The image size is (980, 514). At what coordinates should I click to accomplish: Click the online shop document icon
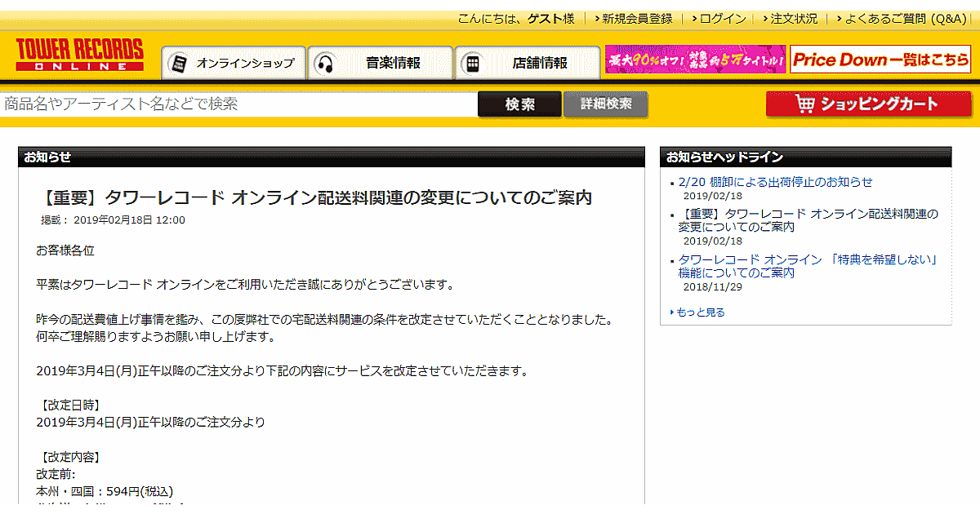(x=179, y=63)
